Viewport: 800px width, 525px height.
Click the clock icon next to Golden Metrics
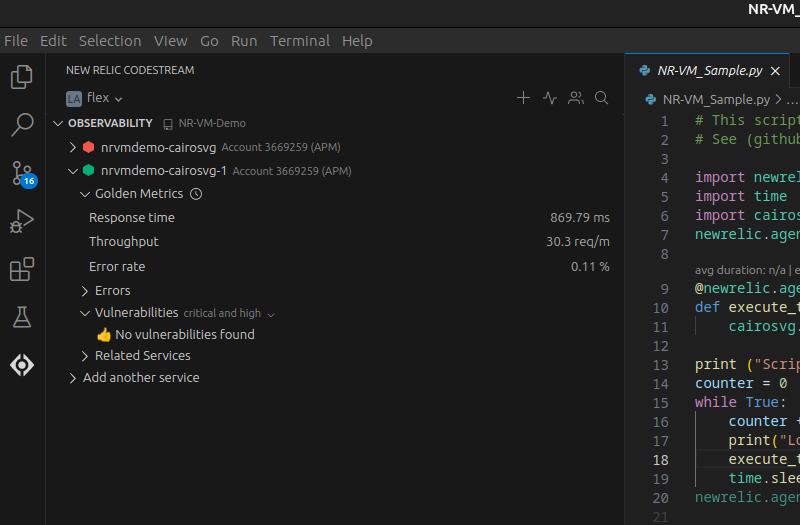click(196, 194)
